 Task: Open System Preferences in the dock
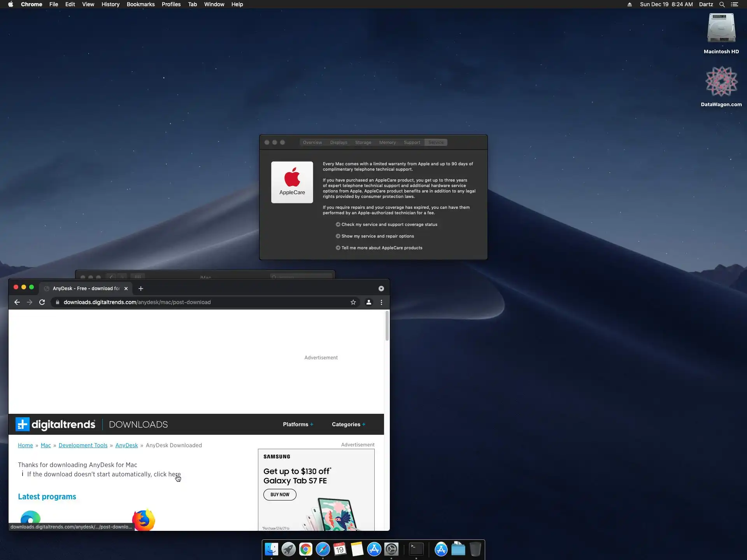391,549
